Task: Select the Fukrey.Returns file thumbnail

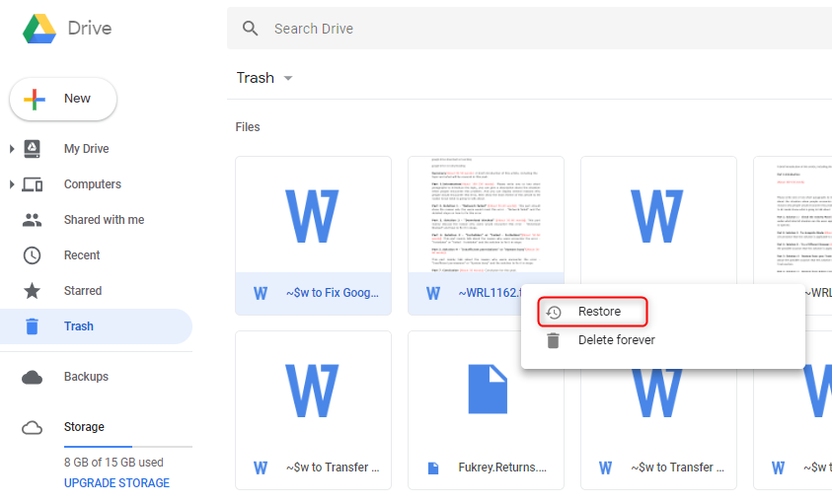Action: (488, 389)
